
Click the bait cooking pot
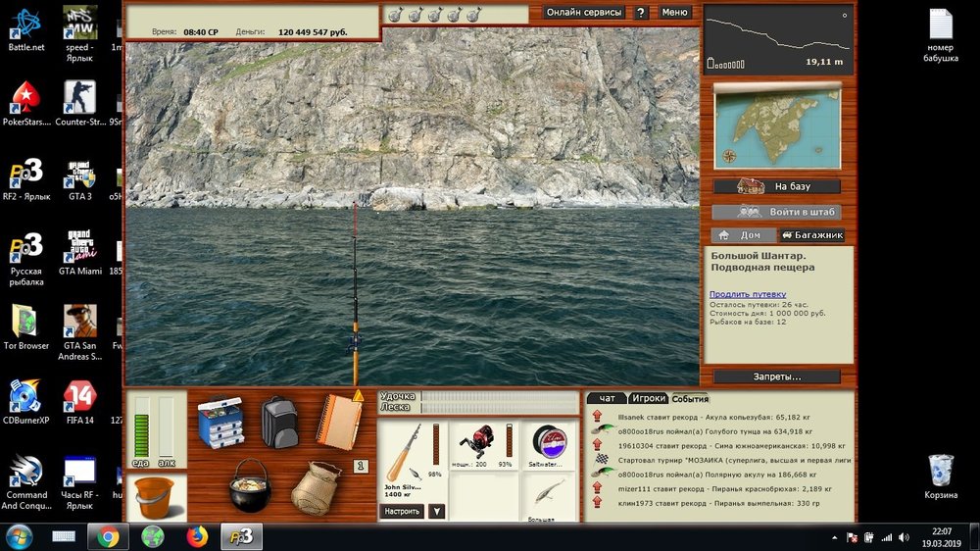(x=250, y=486)
